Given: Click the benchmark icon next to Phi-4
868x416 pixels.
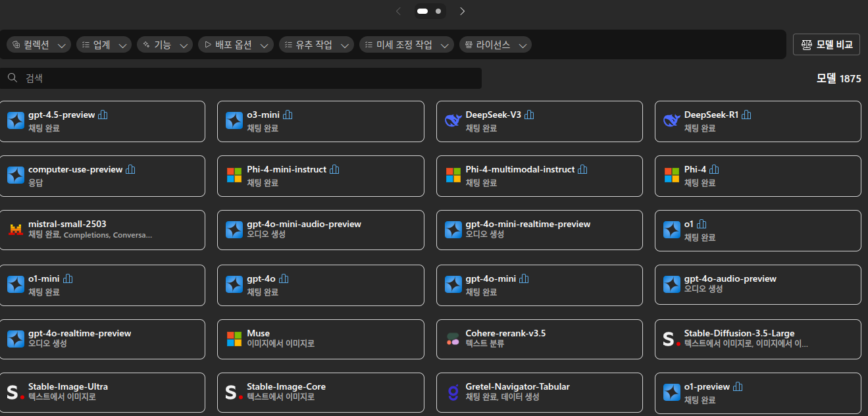Looking at the screenshot, I should coord(714,169).
